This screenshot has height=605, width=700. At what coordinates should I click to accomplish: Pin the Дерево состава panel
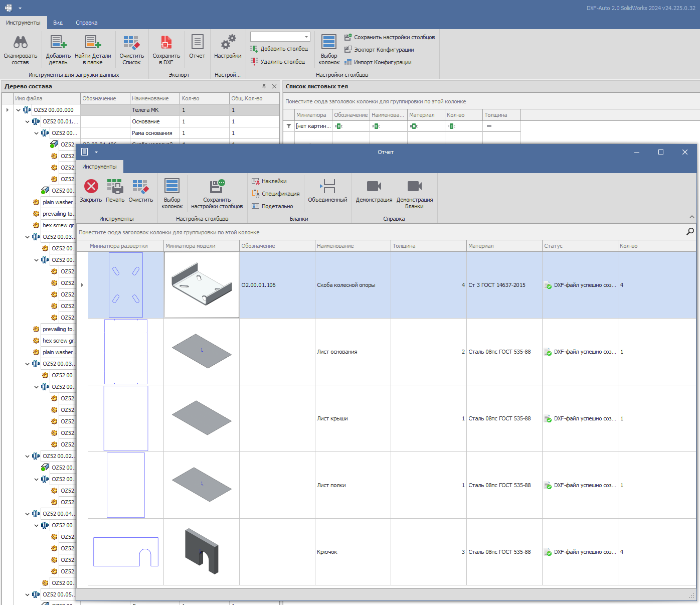264,86
